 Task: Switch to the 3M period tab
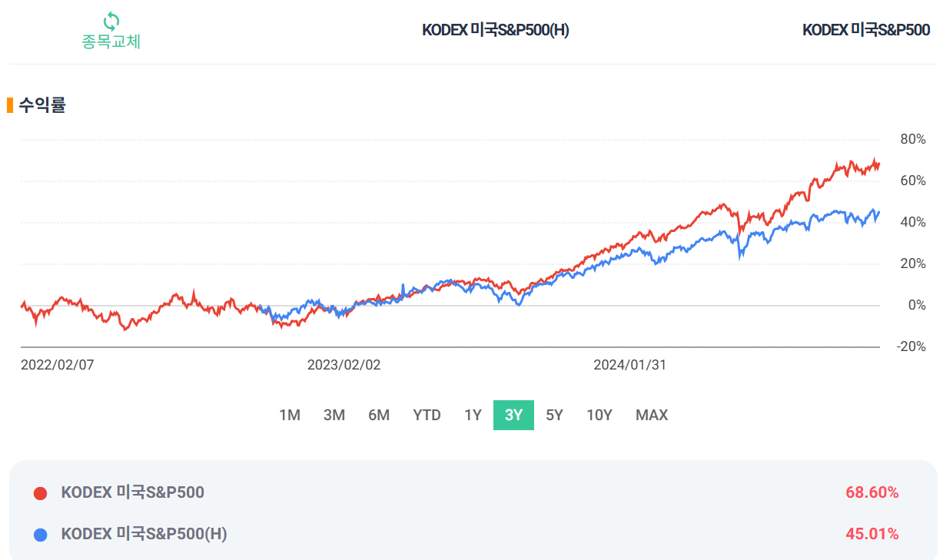tap(334, 415)
